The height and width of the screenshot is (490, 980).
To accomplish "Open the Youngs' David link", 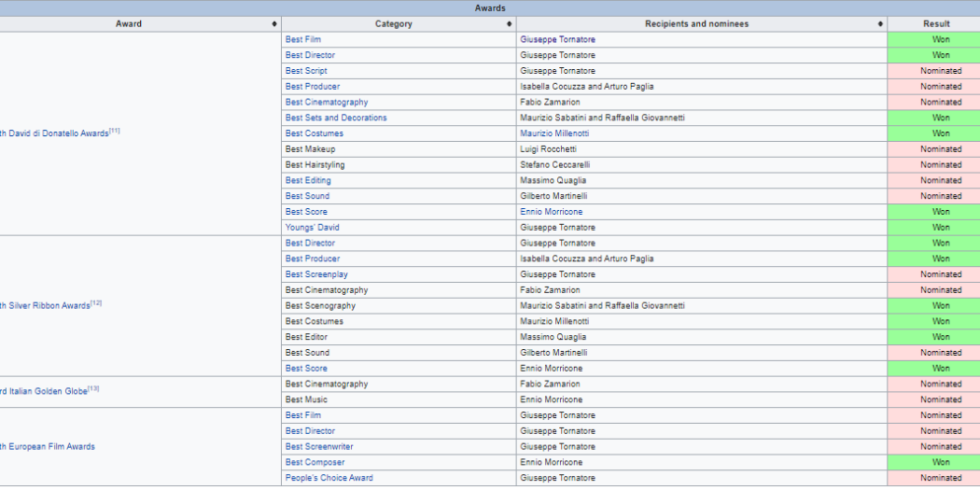I will (313, 228).
